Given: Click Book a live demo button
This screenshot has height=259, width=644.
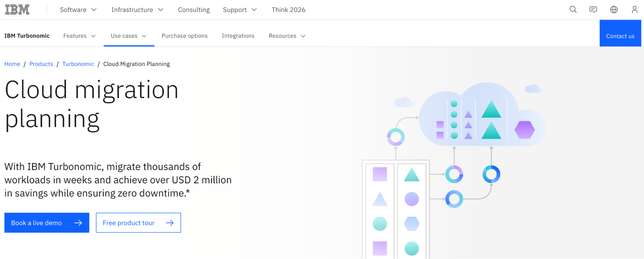Looking at the screenshot, I should [47, 223].
